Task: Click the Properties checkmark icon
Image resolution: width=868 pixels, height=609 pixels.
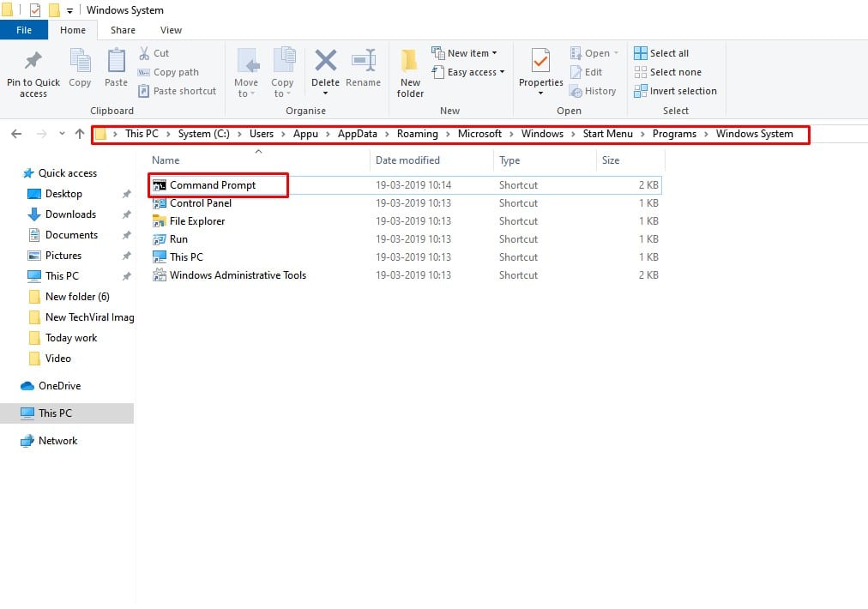Action: (x=540, y=60)
